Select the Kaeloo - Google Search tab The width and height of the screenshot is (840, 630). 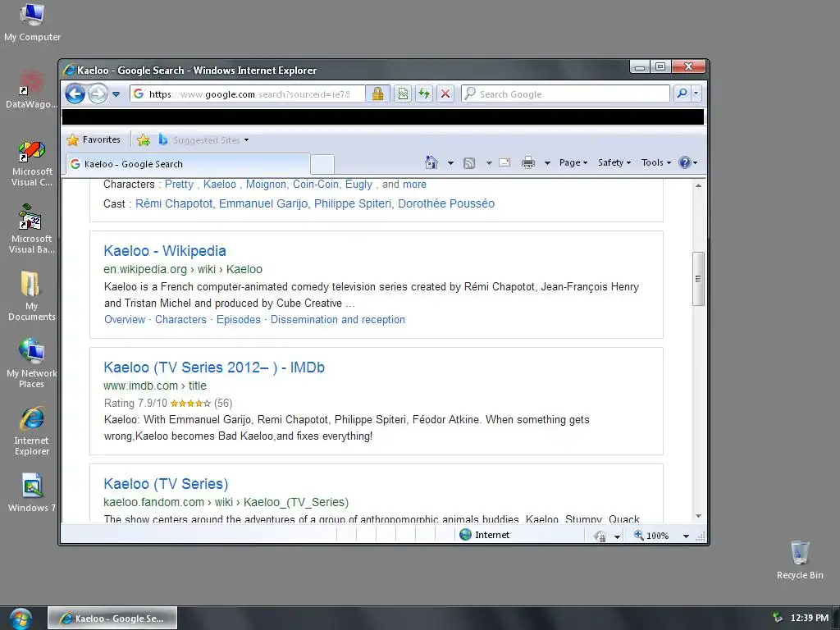tap(188, 164)
